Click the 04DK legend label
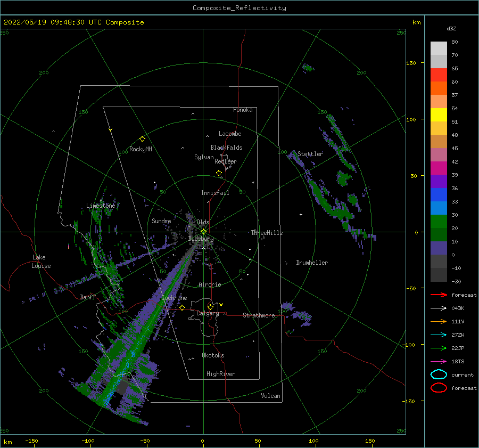Screen dimensions: 479x448 (458, 308)
